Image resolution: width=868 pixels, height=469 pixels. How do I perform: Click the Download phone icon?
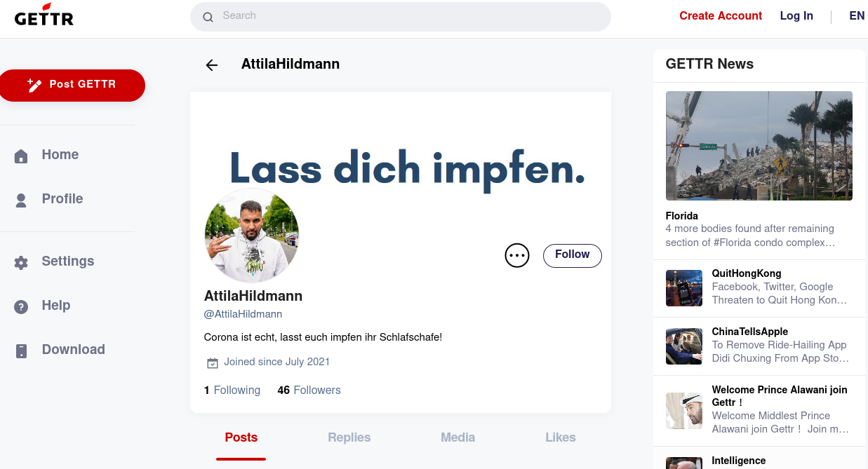[21, 351]
